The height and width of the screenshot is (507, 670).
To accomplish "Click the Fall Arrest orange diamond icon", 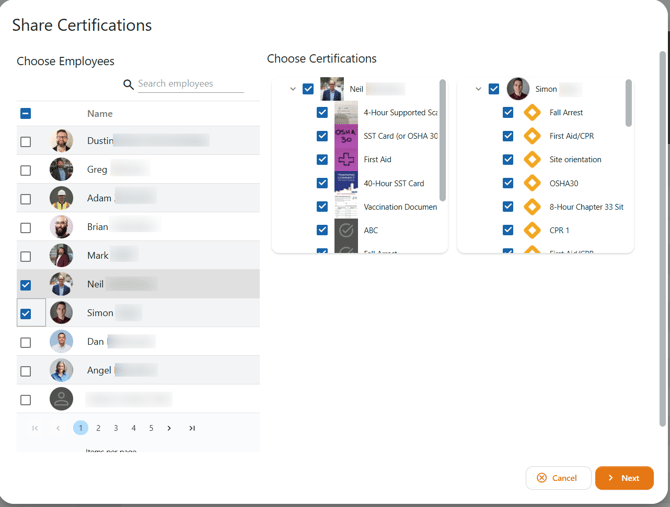I will (532, 112).
